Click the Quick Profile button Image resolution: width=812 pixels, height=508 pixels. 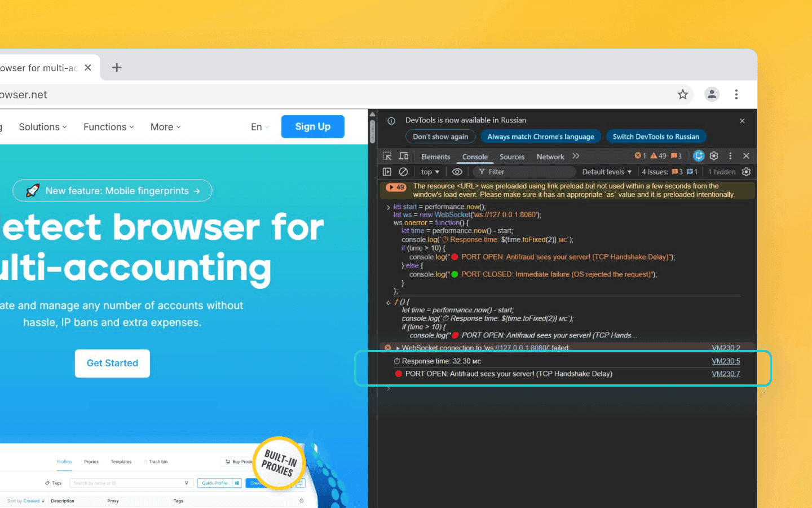point(215,483)
